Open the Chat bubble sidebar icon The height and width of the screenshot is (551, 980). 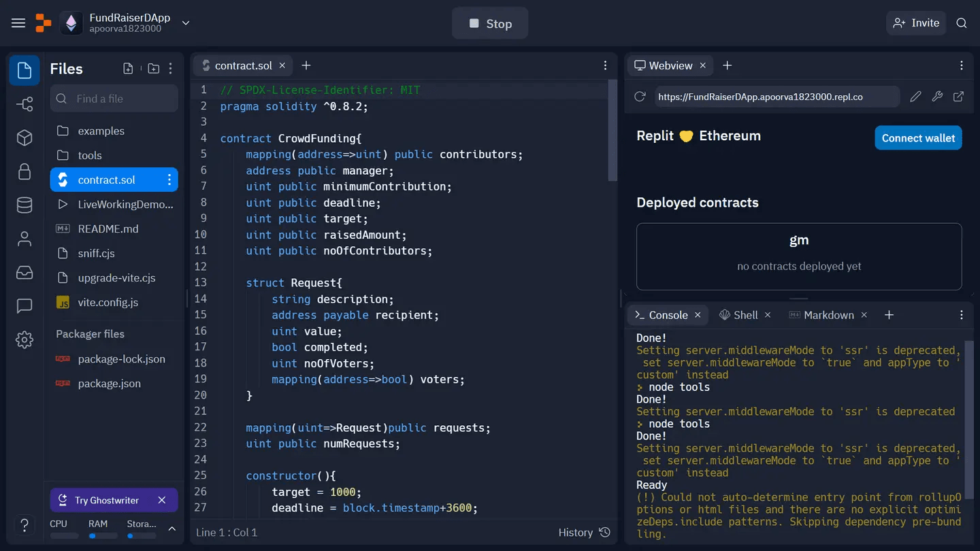point(24,306)
